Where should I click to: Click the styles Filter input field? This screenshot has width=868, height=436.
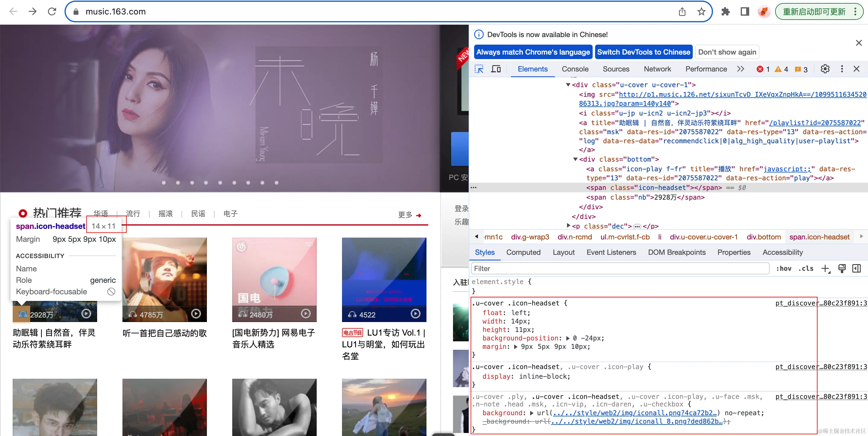click(x=620, y=269)
